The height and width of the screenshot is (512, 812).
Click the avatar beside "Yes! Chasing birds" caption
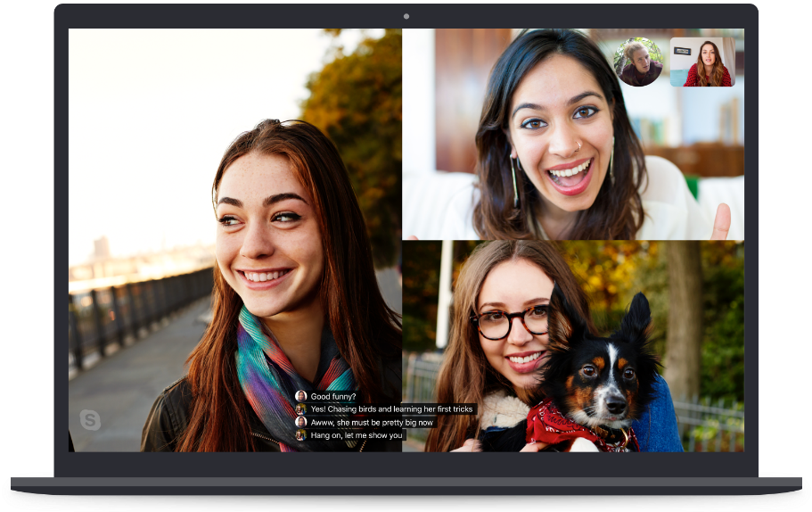click(x=301, y=409)
